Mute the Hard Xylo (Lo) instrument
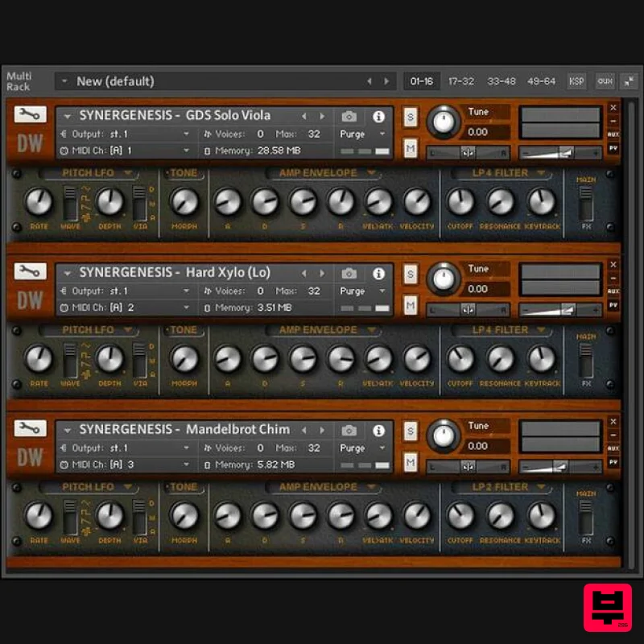644x644 pixels. click(411, 305)
